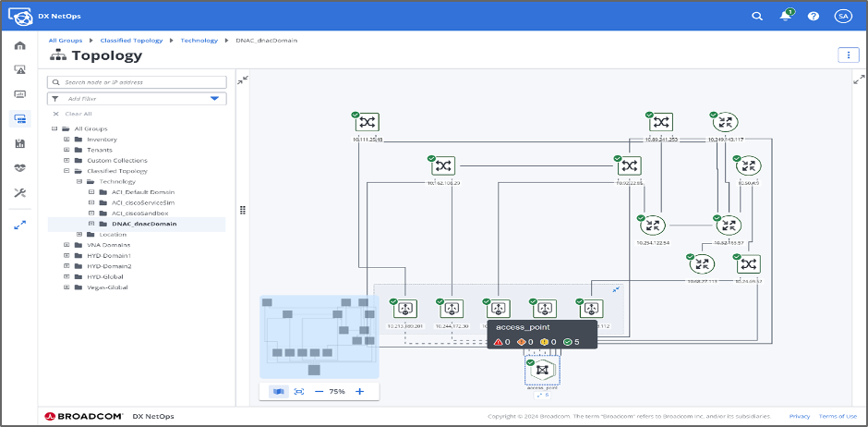The image size is (868, 427).
Task: Open the Add Filter dropdown
Action: (x=214, y=98)
